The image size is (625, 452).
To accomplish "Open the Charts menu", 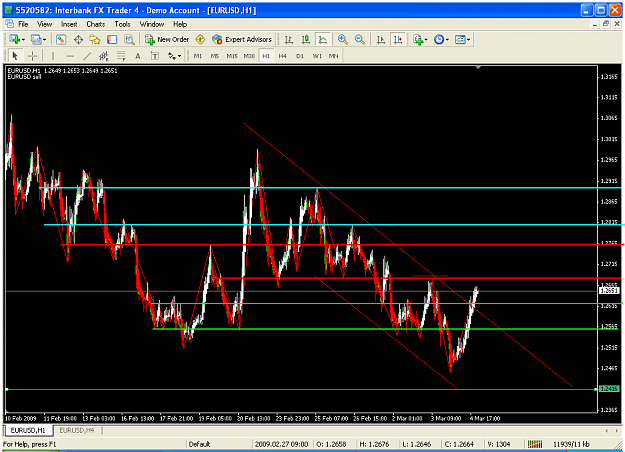I will 96,24.
